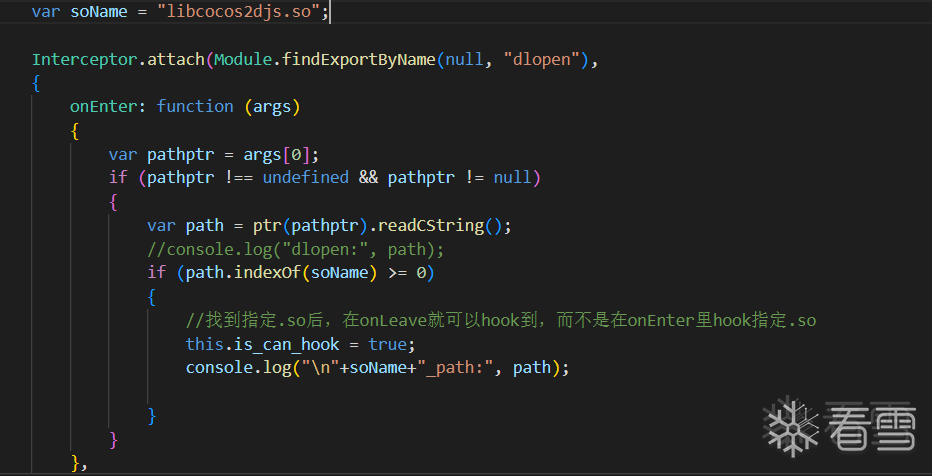Click args parameter in function signature
The width and height of the screenshot is (932, 476).
click(272, 106)
